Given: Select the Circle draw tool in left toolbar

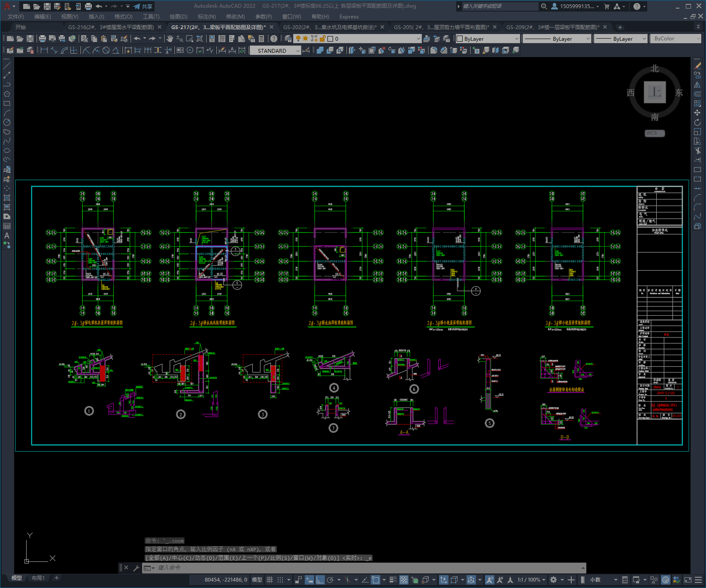Looking at the screenshot, I should [x=7, y=122].
